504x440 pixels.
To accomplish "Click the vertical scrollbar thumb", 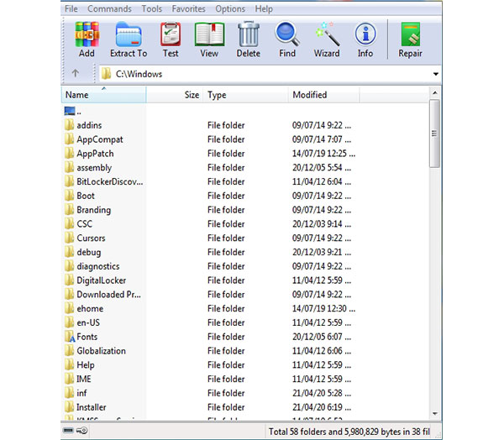I will pyautogui.click(x=435, y=134).
